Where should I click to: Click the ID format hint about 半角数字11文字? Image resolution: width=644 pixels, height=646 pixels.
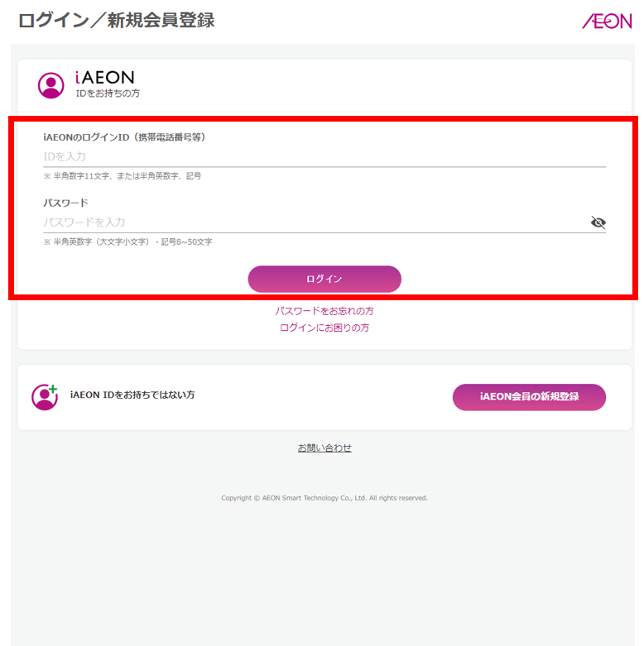click(123, 176)
